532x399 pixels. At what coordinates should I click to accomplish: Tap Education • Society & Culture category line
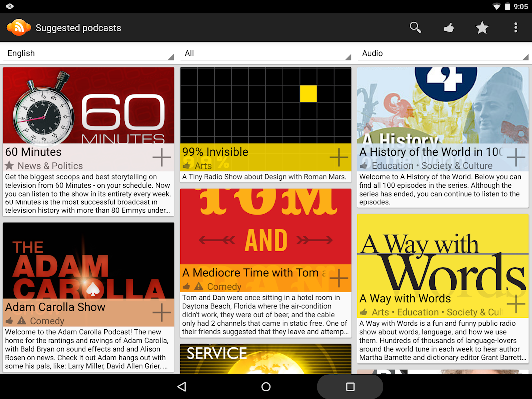(432, 166)
